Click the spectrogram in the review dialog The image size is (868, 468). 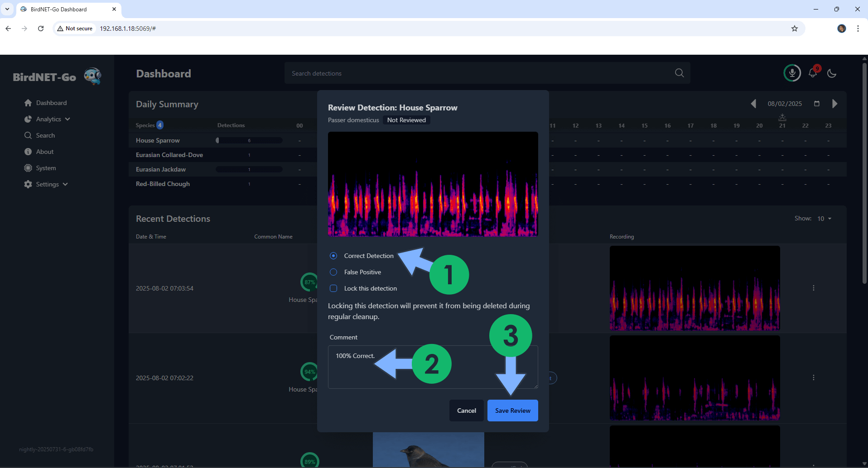click(433, 184)
